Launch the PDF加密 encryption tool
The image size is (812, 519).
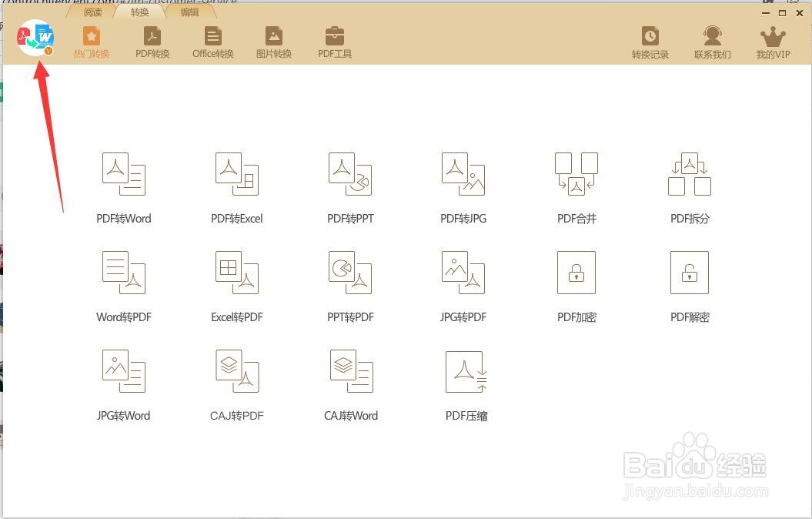[576, 286]
